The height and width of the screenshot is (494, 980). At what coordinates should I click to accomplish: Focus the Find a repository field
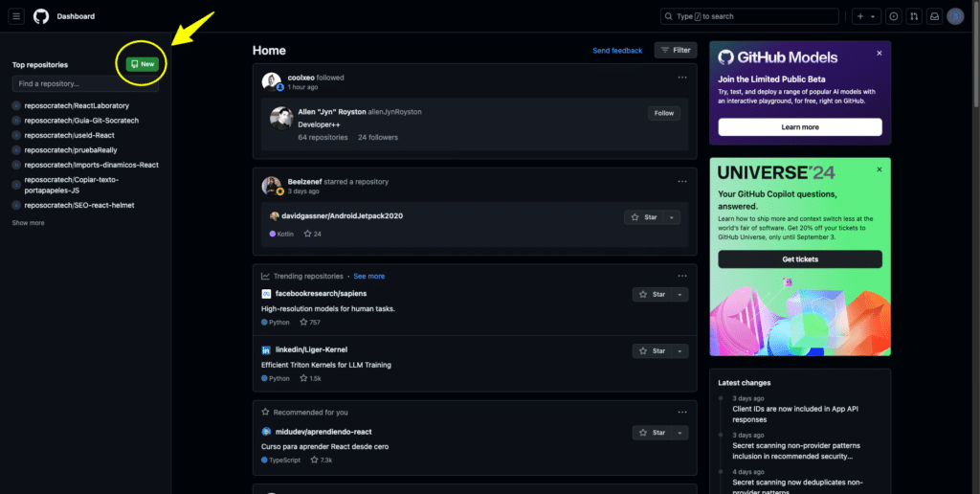[85, 84]
